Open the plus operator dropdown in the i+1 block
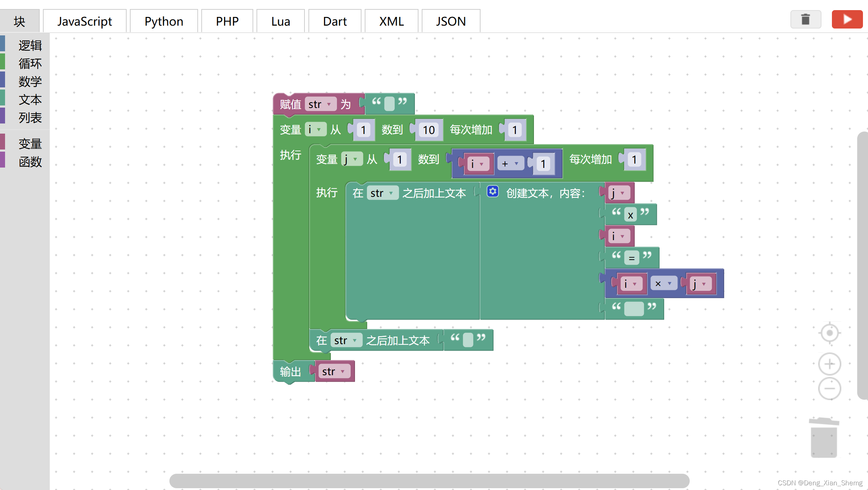This screenshot has width=868, height=490. click(510, 164)
